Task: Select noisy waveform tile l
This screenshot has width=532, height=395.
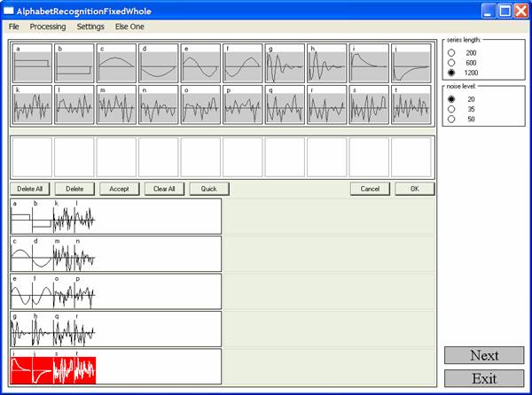Action: [x=74, y=105]
